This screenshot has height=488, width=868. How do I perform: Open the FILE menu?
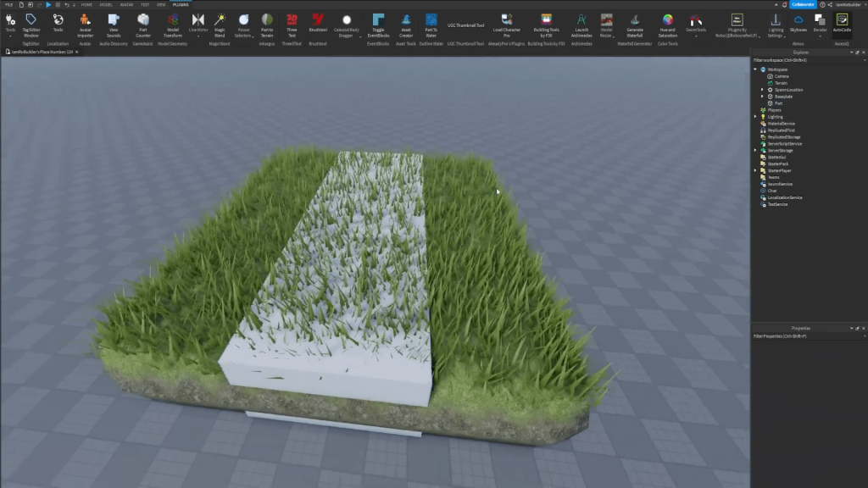(8, 4)
